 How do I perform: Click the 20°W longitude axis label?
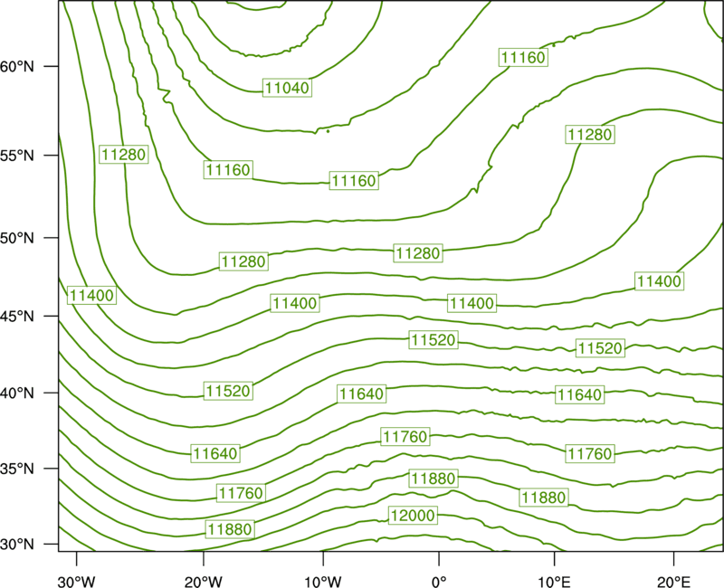click(204, 582)
